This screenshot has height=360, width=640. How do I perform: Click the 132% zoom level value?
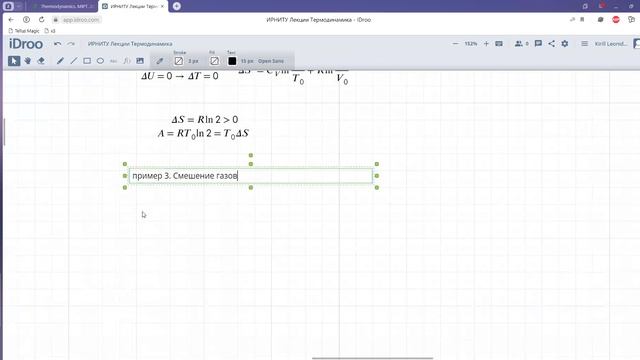pos(471,44)
